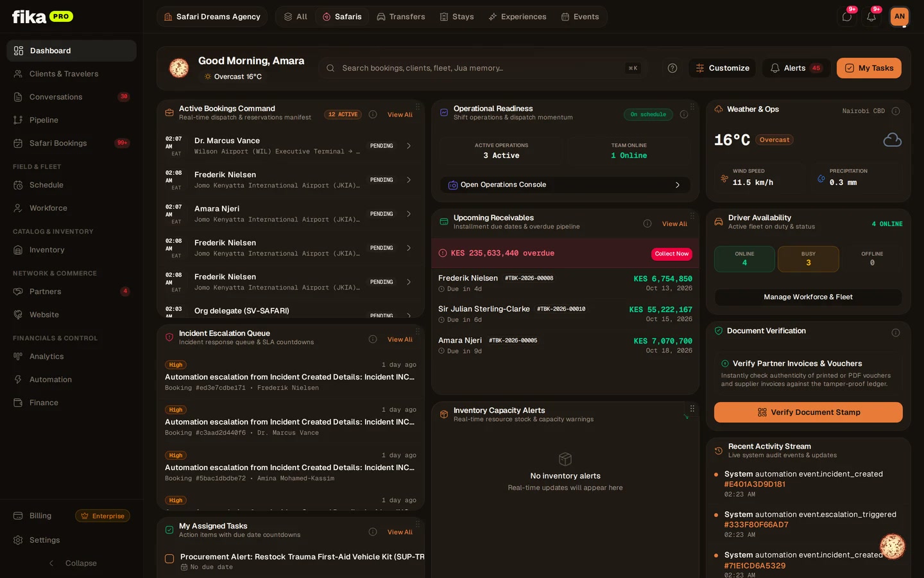The width and height of the screenshot is (924, 578).
Task: Open Alerts with 45 badge
Action: click(796, 68)
